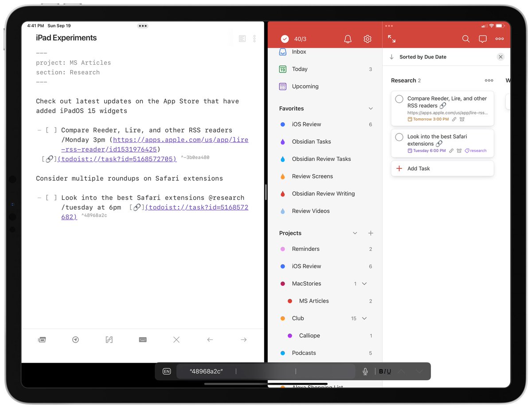Dismiss the Sorted by Due Date bar

tap(501, 57)
